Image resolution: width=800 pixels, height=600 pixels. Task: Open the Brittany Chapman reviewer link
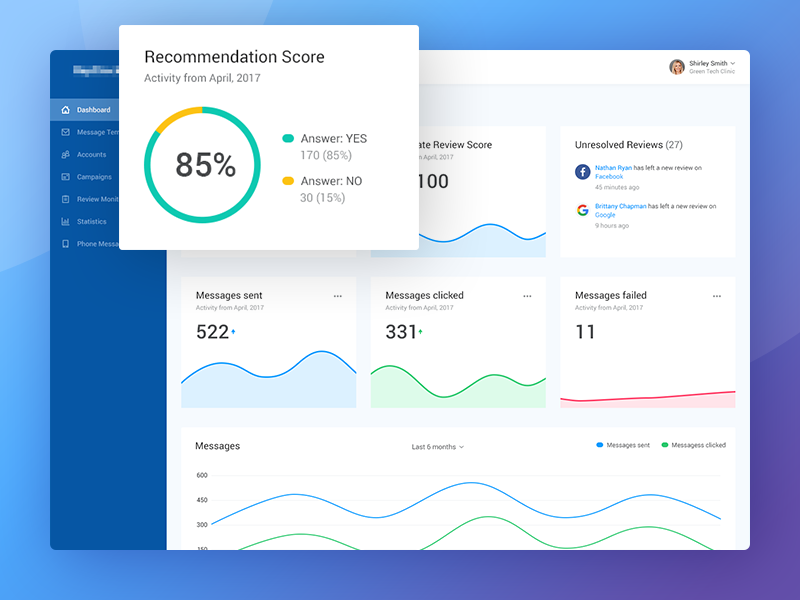pyautogui.click(x=622, y=206)
